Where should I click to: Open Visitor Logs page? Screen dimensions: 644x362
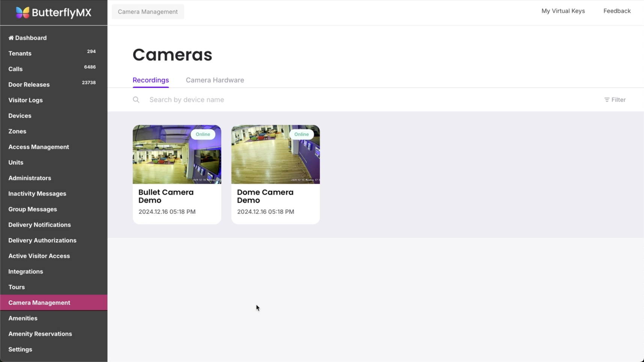click(26, 100)
